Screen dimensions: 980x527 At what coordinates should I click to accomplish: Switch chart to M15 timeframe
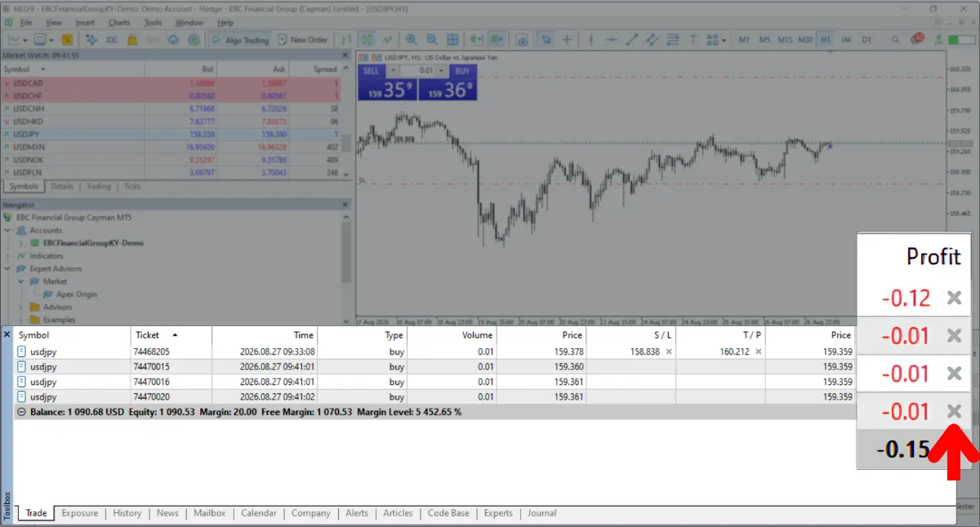(x=785, y=39)
